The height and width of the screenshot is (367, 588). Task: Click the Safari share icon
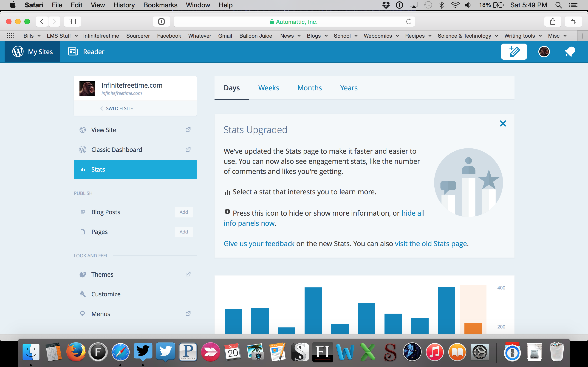pyautogui.click(x=553, y=22)
